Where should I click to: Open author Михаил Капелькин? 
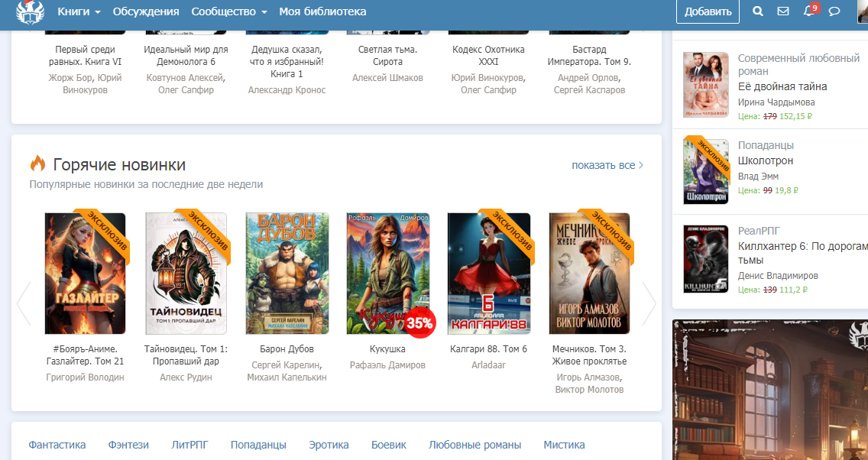tap(287, 377)
